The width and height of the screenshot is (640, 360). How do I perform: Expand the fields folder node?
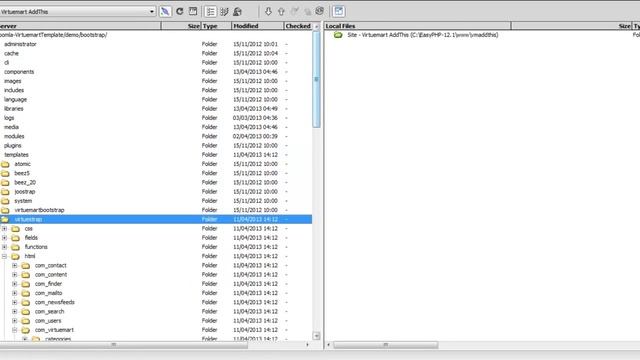pyautogui.click(x=4, y=238)
